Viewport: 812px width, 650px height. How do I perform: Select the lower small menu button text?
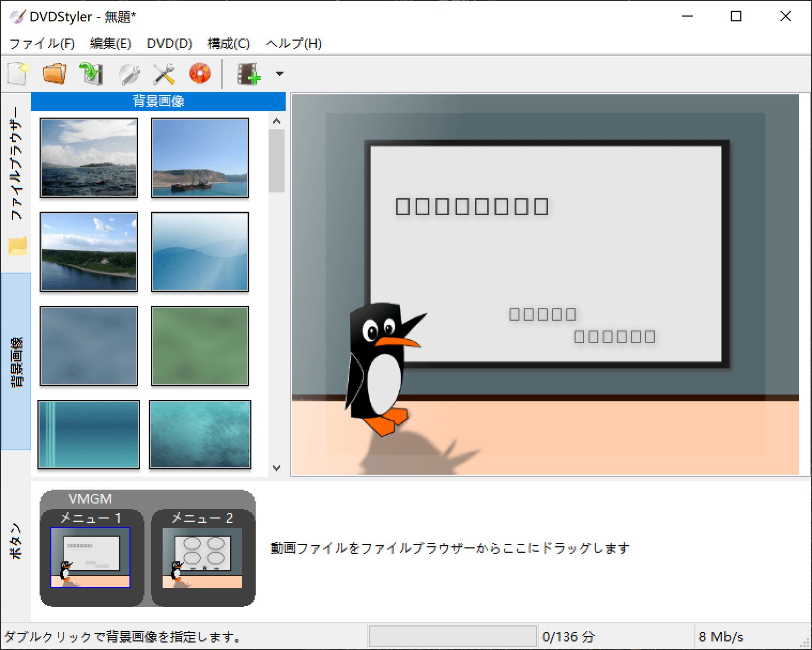point(615,337)
